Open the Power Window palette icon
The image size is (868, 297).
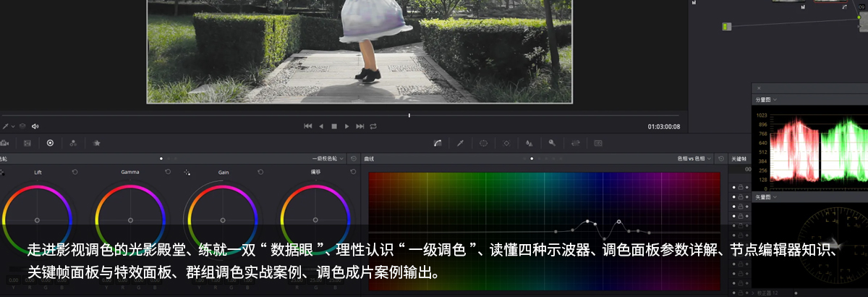tap(483, 143)
